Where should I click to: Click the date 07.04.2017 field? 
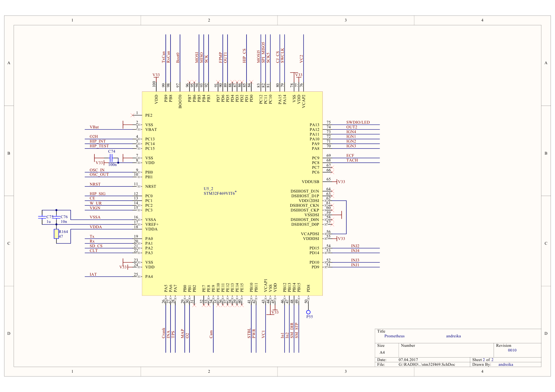(x=408, y=360)
